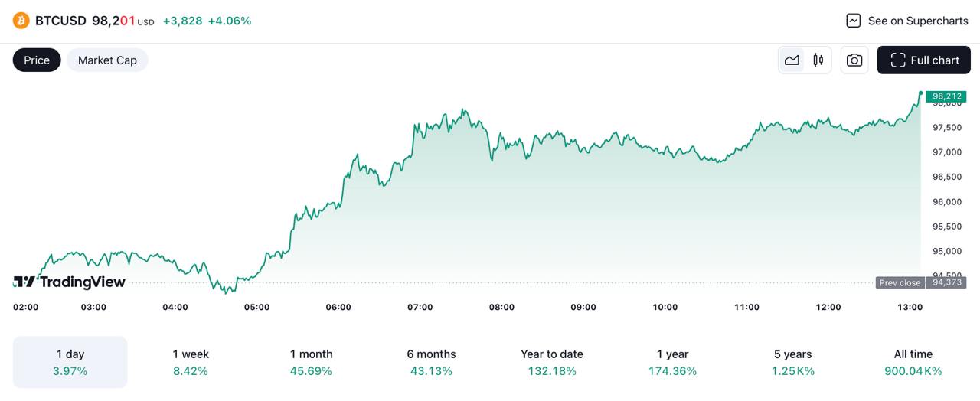
Task: Switch to area line chart view
Action: (792, 60)
